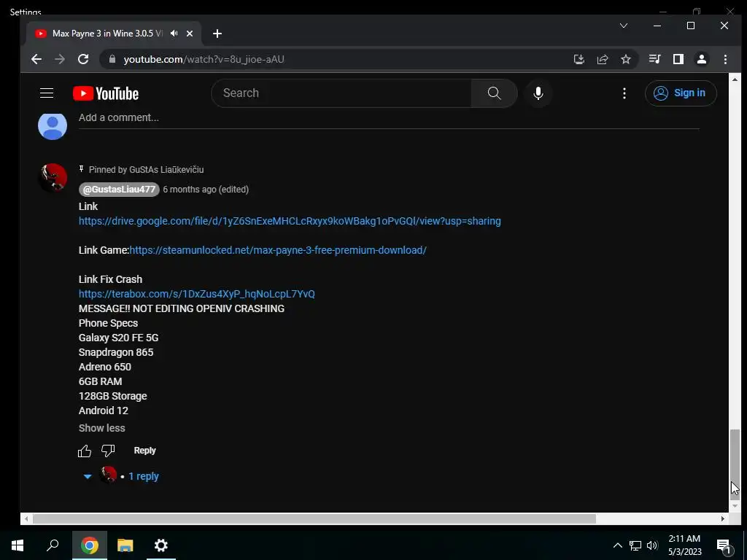Click the horizontal scrollbar thumb

pos(314,518)
